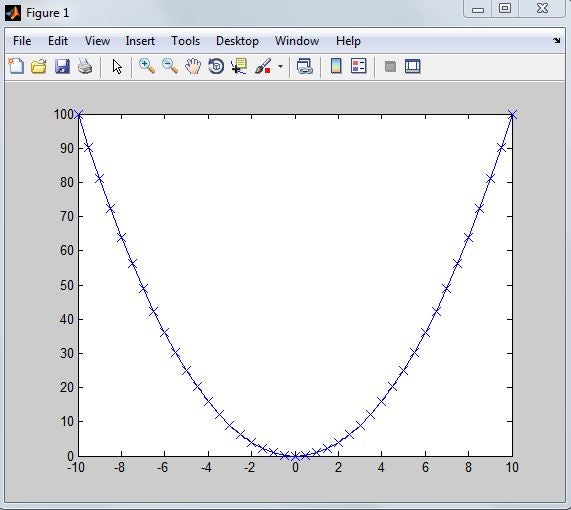Screen dimensions: 571x510
Task: Insert a colorbar with toolbar icon
Action: click(x=336, y=66)
